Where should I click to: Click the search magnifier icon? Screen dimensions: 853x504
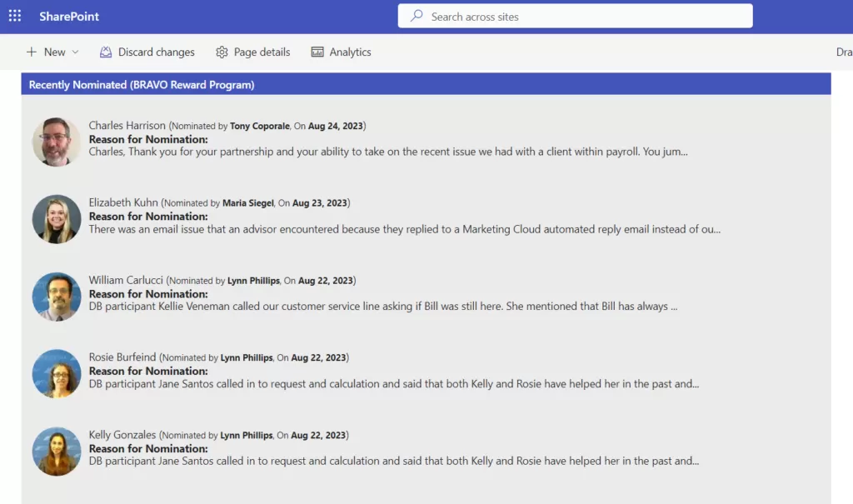[x=416, y=16]
